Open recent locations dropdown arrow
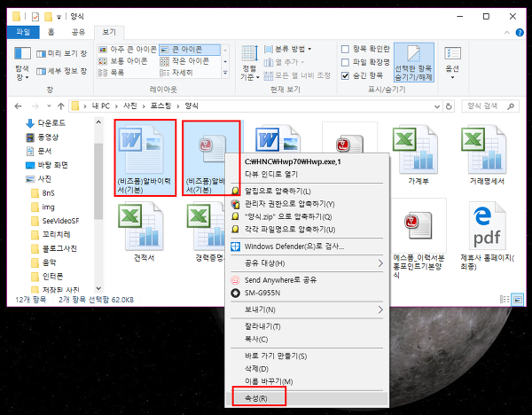 49,106
